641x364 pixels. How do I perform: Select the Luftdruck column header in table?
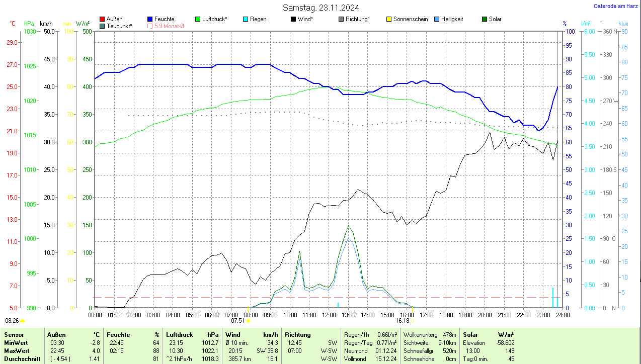click(x=180, y=335)
